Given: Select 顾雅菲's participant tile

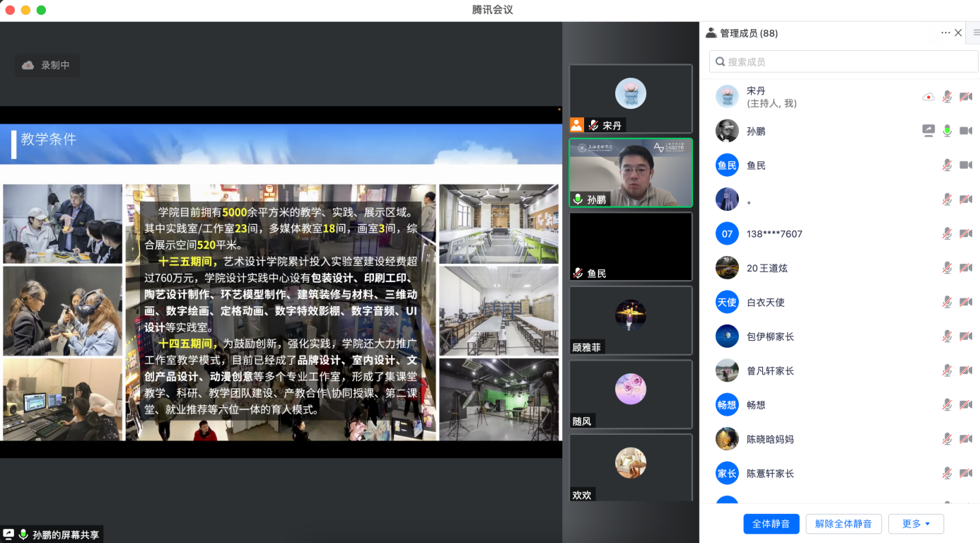Looking at the screenshot, I should 630,320.
